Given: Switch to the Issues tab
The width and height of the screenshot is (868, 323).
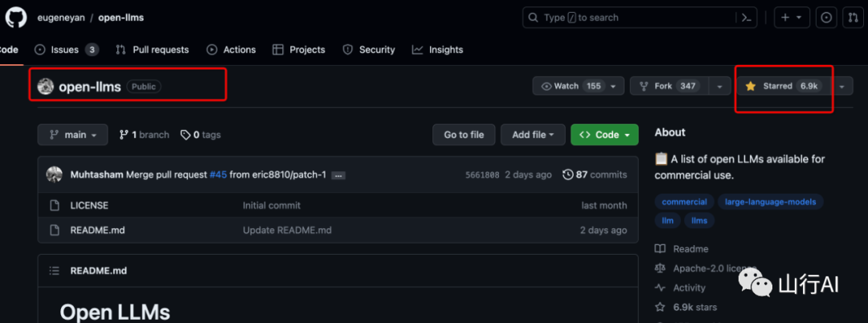Looking at the screenshot, I should point(67,50).
